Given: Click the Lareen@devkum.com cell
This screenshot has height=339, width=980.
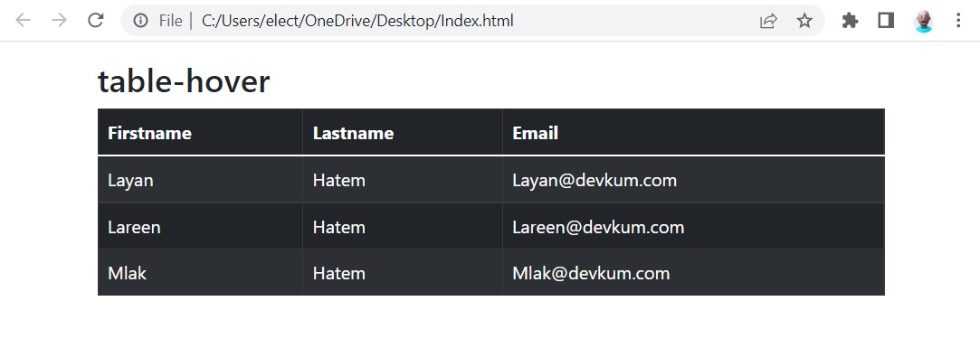Looking at the screenshot, I should [694, 227].
